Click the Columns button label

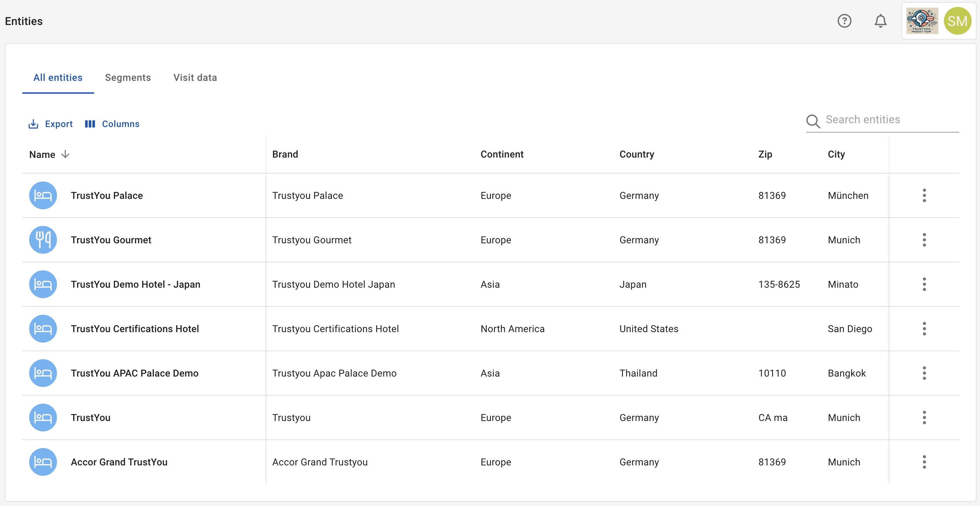pos(121,124)
